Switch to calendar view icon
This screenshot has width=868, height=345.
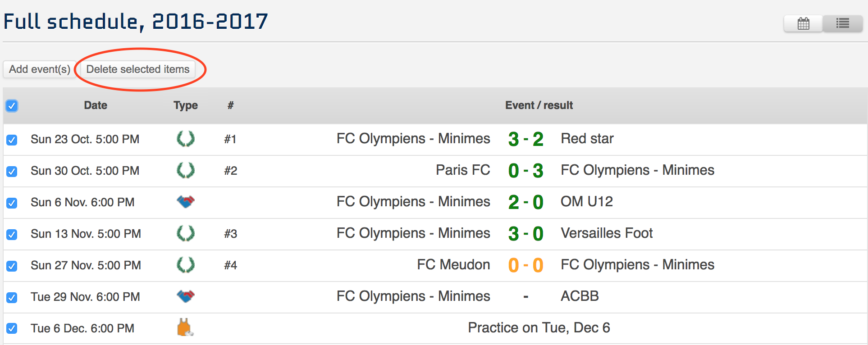pyautogui.click(x=803, y=24)
